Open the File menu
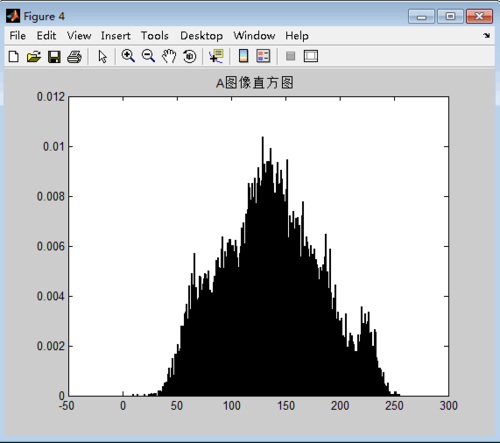 click(x=17, y=35)
